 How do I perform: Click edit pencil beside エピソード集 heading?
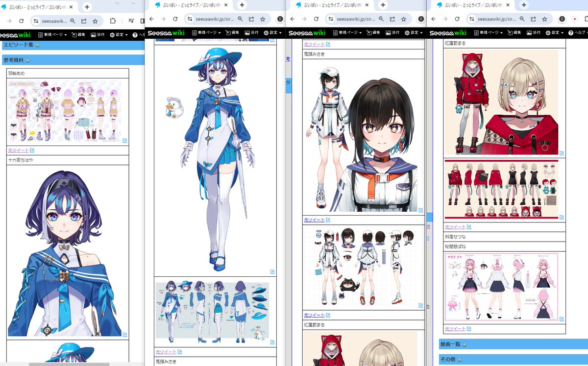[38, 45]
